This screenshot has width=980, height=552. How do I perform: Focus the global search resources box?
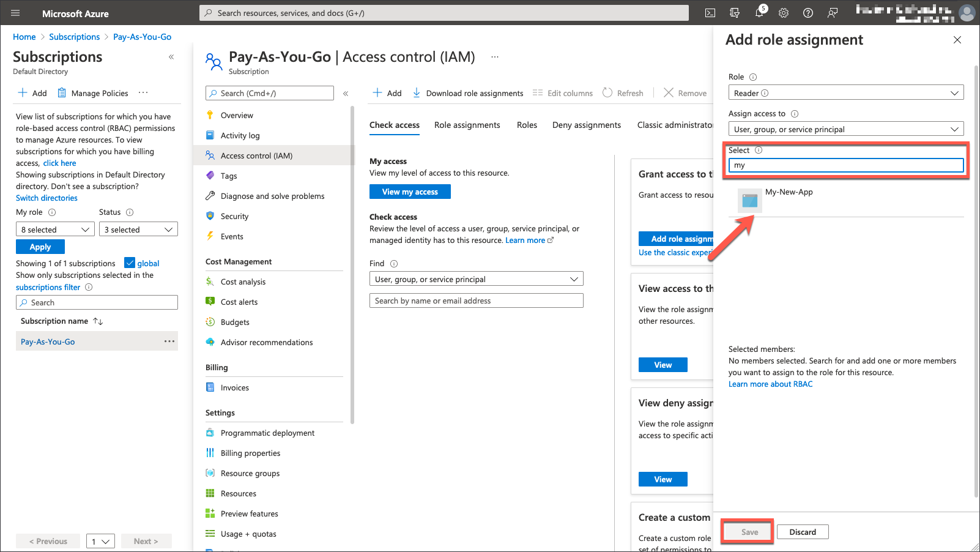click(x=444, y=13)
